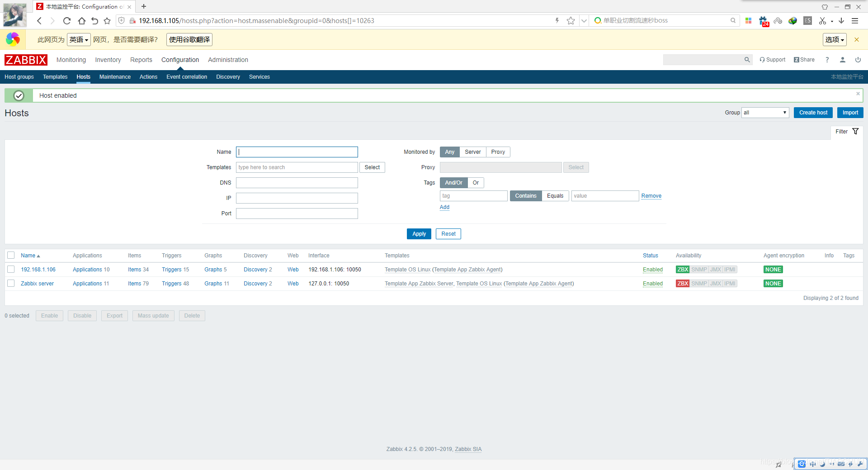Select And/Or tag evaluation

(x=453, y=183)
